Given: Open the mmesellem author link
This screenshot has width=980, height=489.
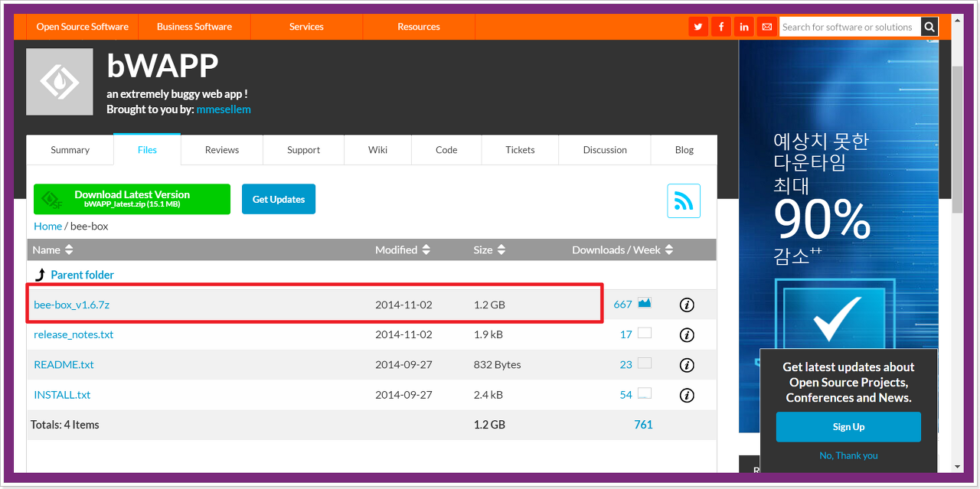Looking at the screenshot, I should pos(224,109).
